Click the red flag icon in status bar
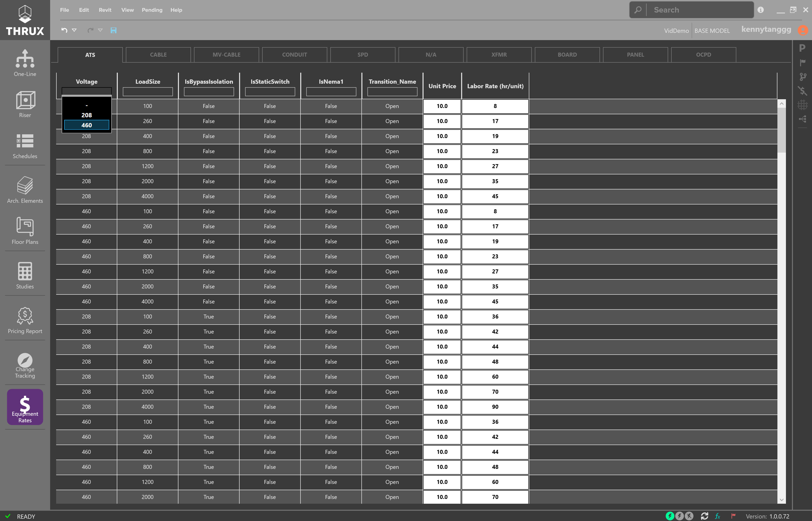812x521 pixels. click(x=733, y=516)
